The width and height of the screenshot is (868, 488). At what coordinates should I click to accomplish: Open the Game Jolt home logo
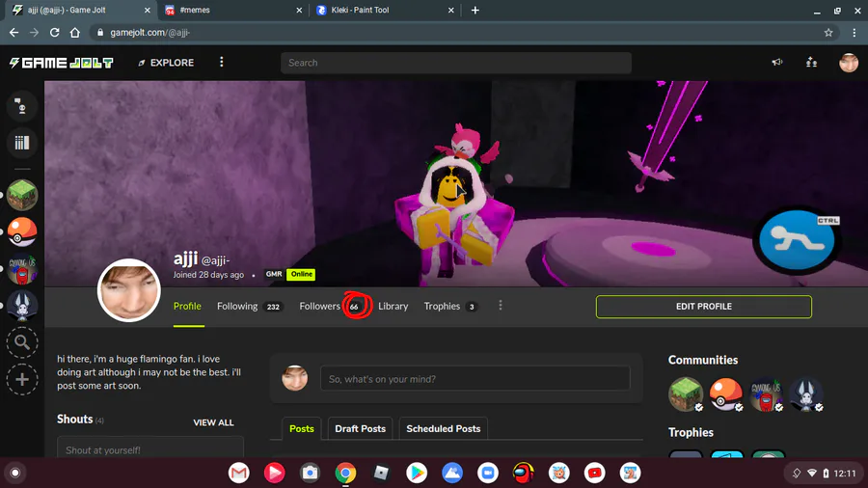pyautogui.click(x=61, y=63)
